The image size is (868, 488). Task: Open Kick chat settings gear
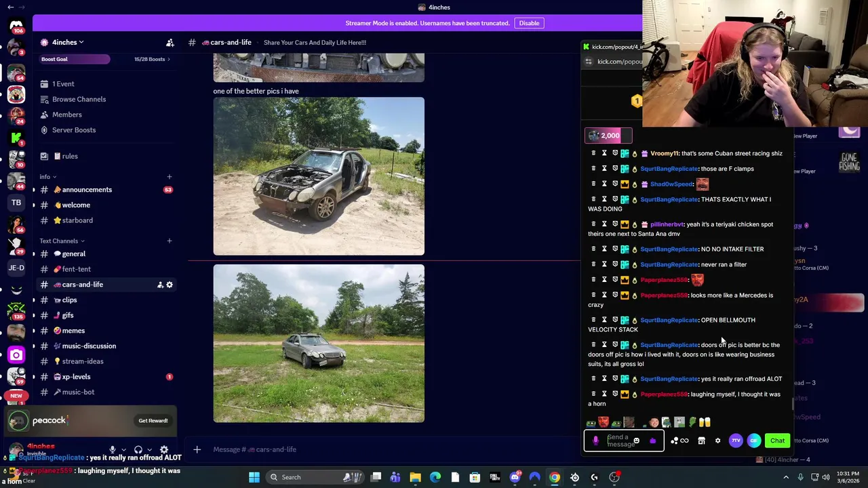[717, 441]
